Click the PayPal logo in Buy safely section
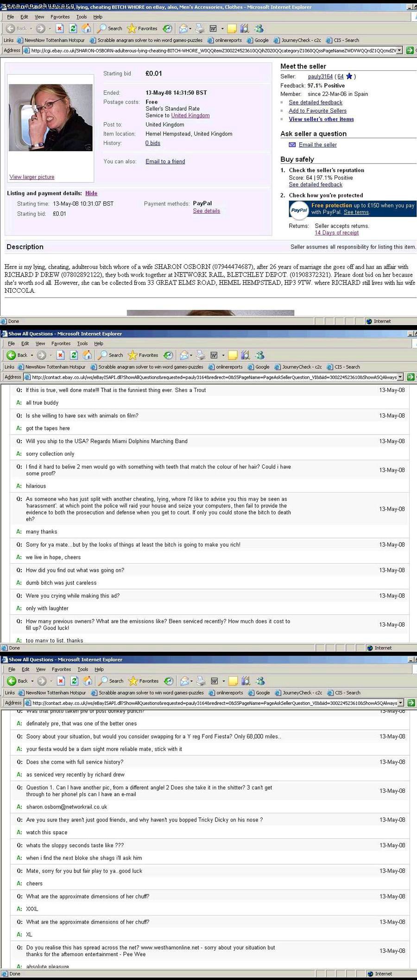The image size is (417, 980). click(299, 210)
